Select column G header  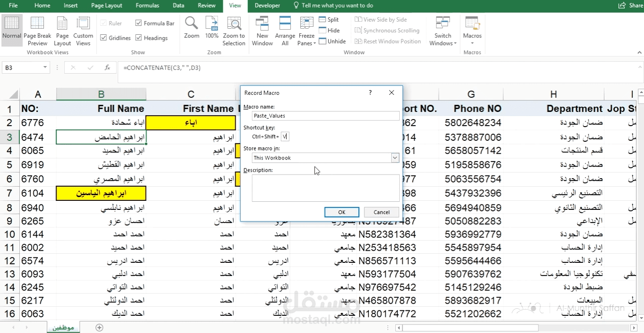tap(471, 94)
